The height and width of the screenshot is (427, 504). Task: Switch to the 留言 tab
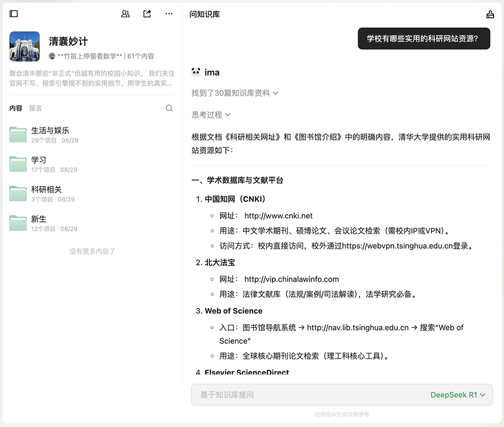pyautogui.click(x=35, y=108)
